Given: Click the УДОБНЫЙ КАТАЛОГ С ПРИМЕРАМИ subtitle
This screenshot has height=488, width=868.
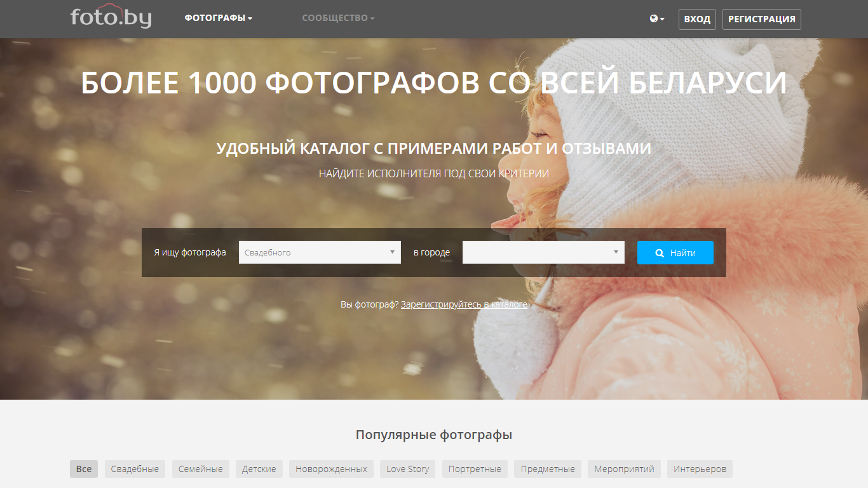Looking at the screenshot, I should point(434,149).
